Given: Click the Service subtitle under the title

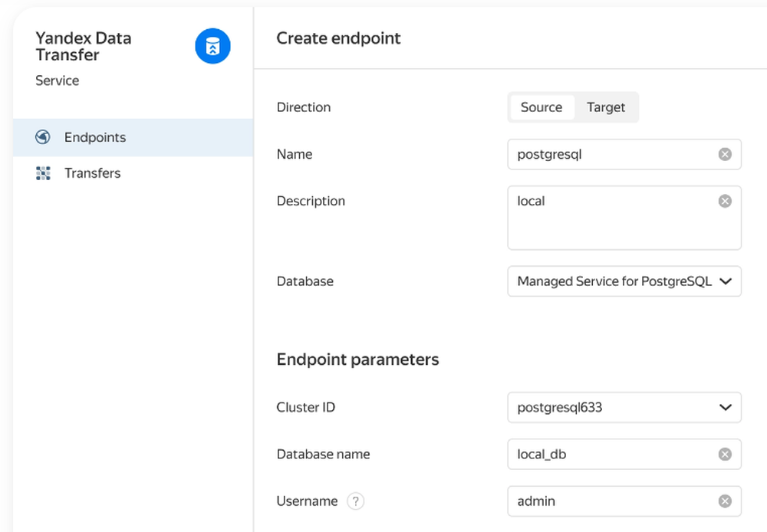Looking at the screenshot, I should point(58,80).
